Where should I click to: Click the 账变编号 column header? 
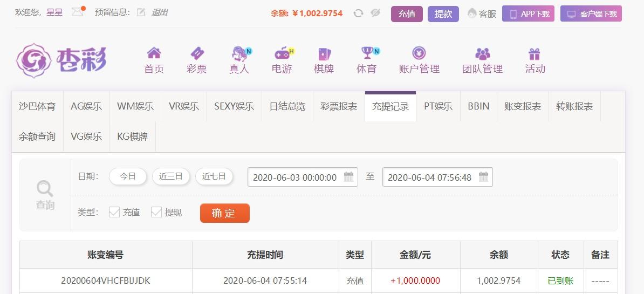[x=106, y=255]
